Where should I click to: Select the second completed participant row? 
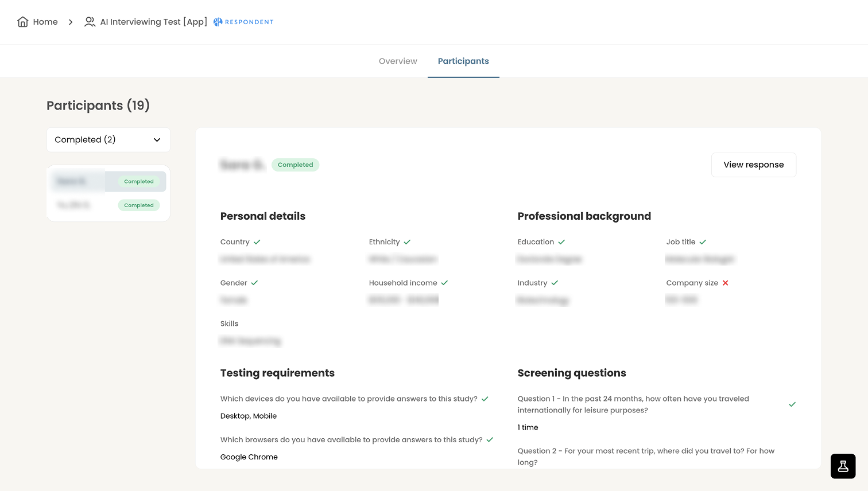tap(108, 205)
